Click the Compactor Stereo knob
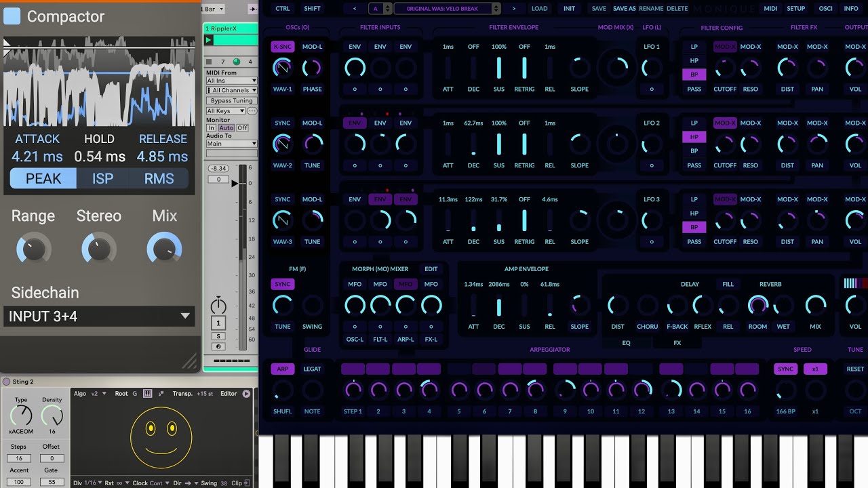Image resolution: width=868 pixels, height=488 pixels. point(98,249)
